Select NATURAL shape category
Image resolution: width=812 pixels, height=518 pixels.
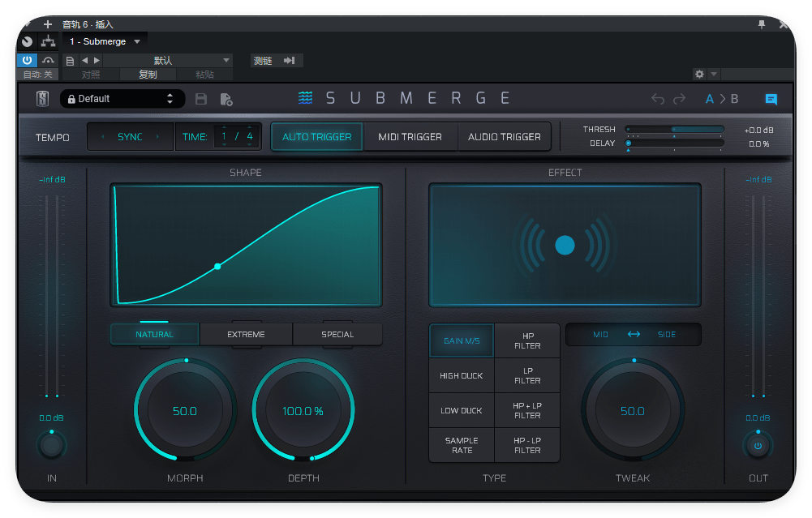click(154, 334)
